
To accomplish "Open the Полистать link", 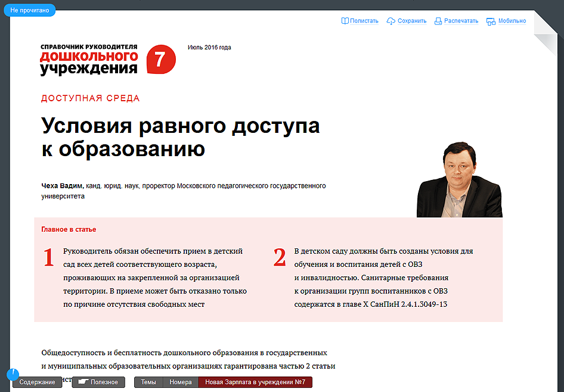I will (364, 21).
